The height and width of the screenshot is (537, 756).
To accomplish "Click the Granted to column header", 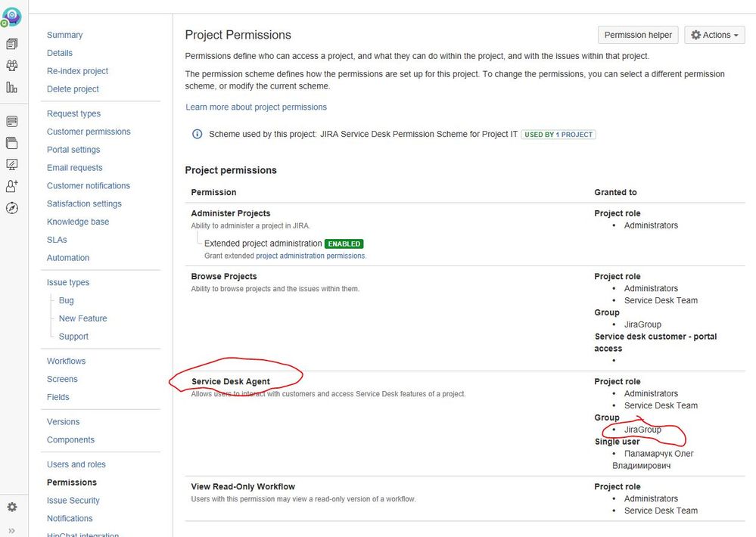I will (615, 192).
